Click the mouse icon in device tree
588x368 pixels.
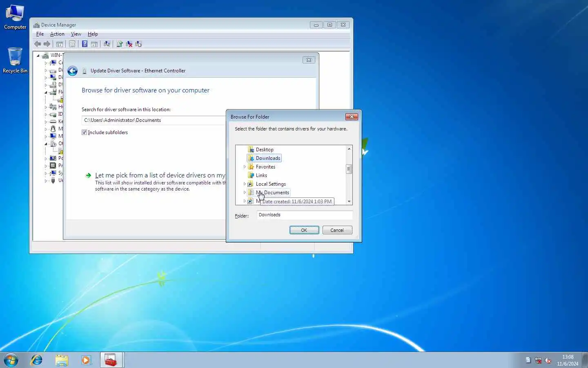[x=53, y=129]
